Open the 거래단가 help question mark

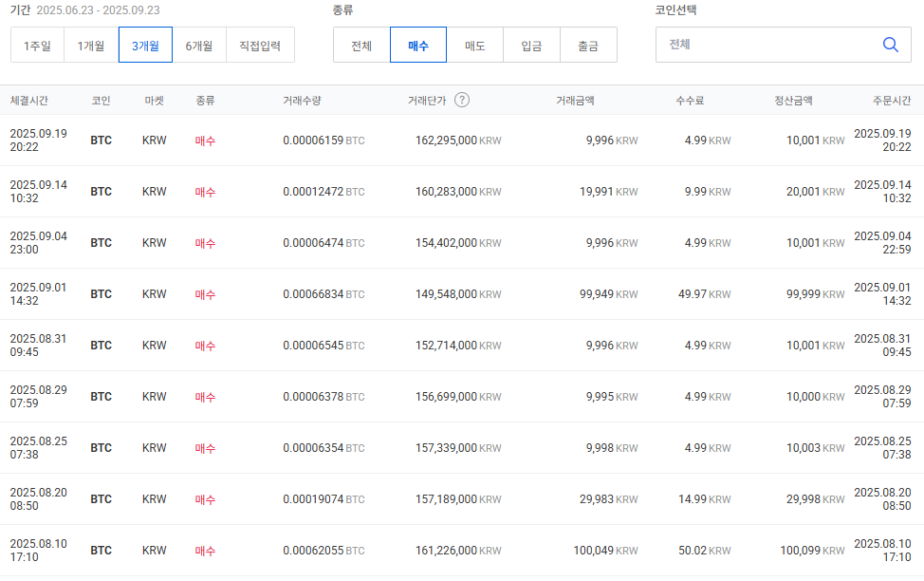(462, 99)
